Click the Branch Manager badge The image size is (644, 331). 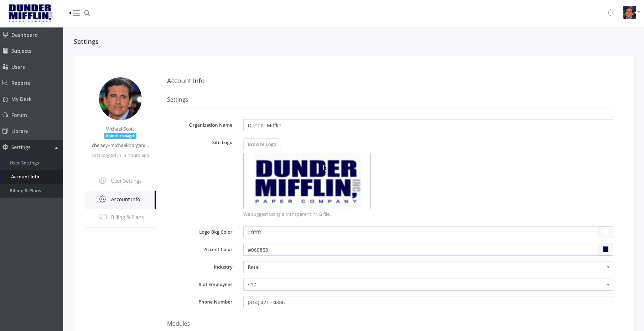[120, 136]
